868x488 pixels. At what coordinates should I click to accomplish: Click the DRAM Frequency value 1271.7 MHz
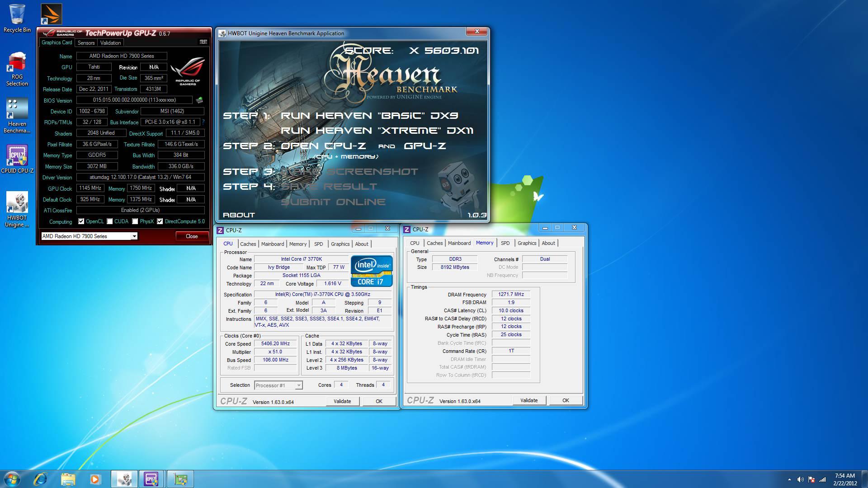(x=511, y=295)
